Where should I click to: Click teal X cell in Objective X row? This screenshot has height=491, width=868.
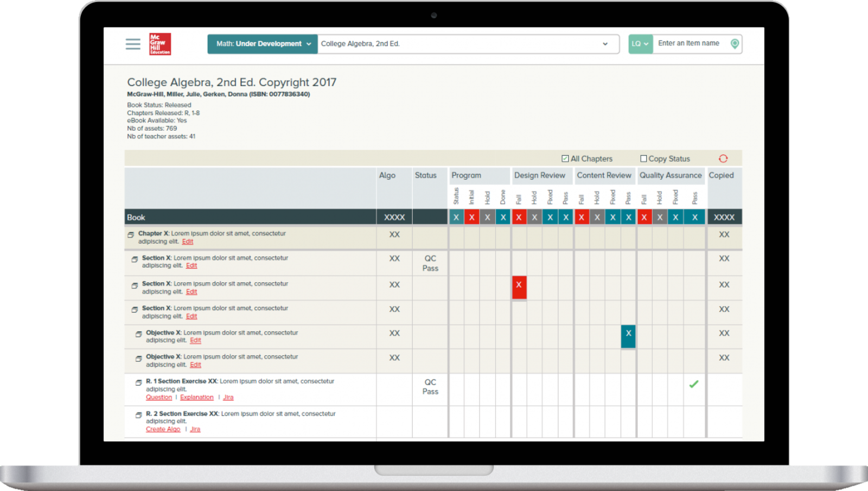[628, 335]
